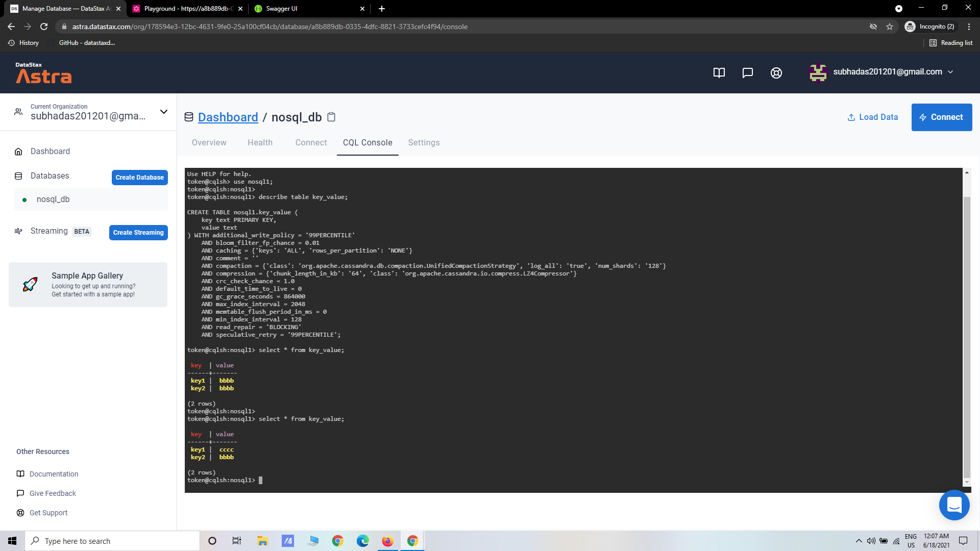Open the Astra documentation book icon
Viewport: 980px width, 551px height.
[719, 72]
